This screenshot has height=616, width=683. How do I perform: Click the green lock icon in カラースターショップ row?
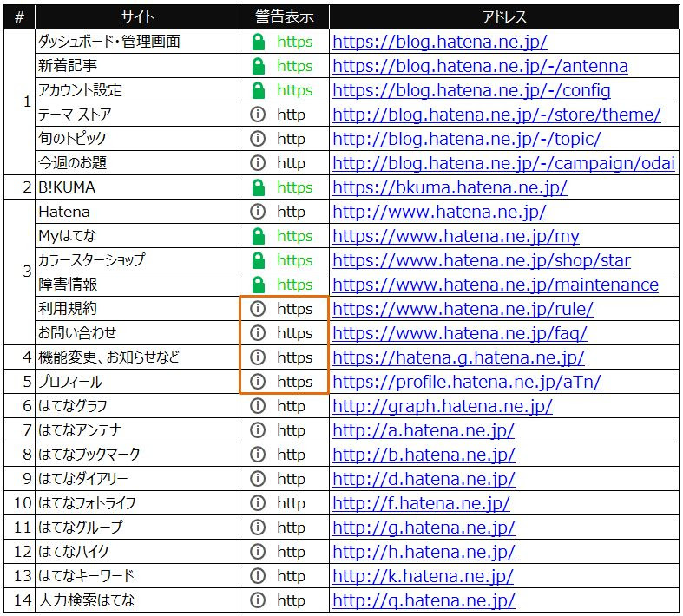(x=259, y=260)
